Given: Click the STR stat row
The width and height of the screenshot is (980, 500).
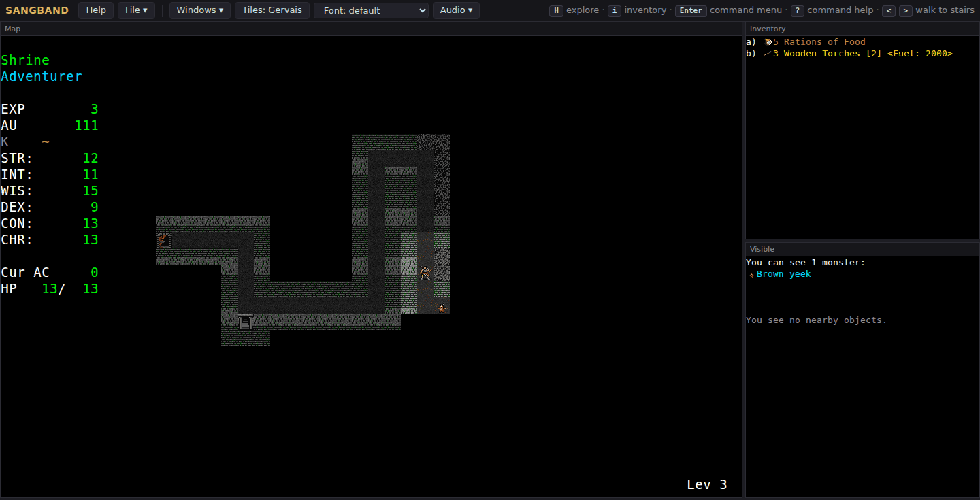Looking at the screenshot, I should (x=50, y=158).
